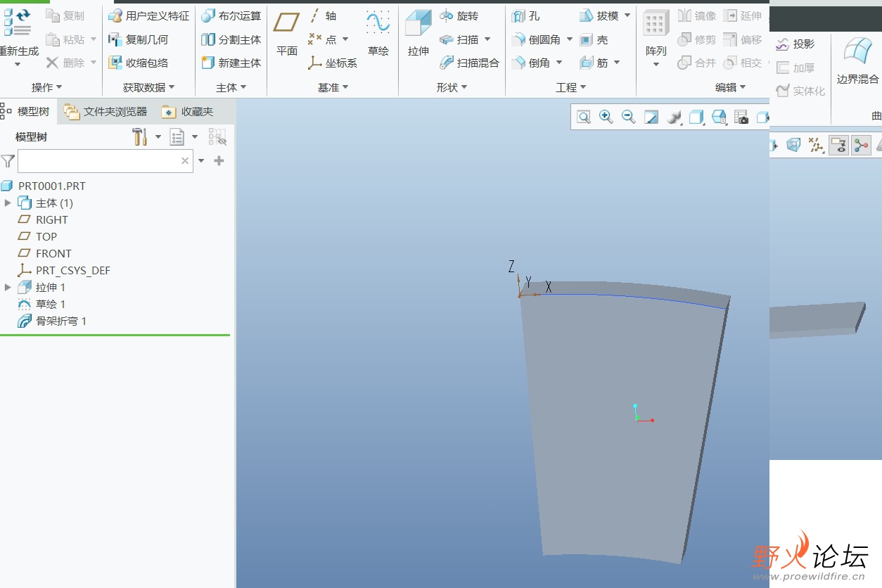The width and height of the screenshot is (882, 588).
Task: Open the 倒圆角 dropdown arrow
Action: [570, 40]
